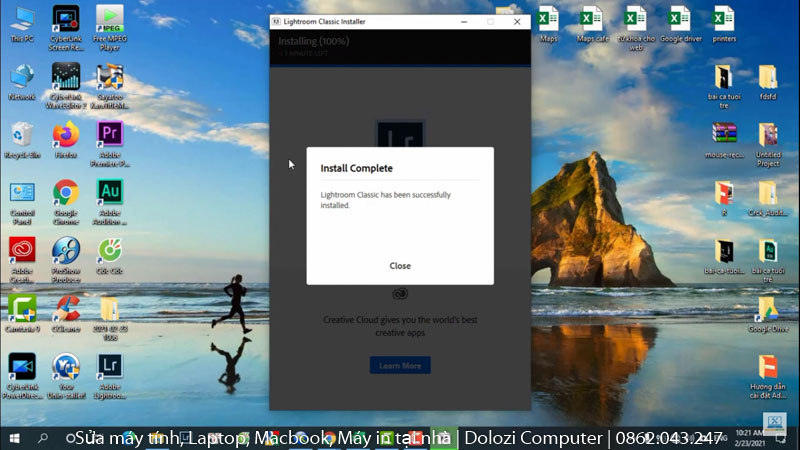Click the dimmed Learn More button
Screen dimensions: 800x450
(x=400, y=366)
